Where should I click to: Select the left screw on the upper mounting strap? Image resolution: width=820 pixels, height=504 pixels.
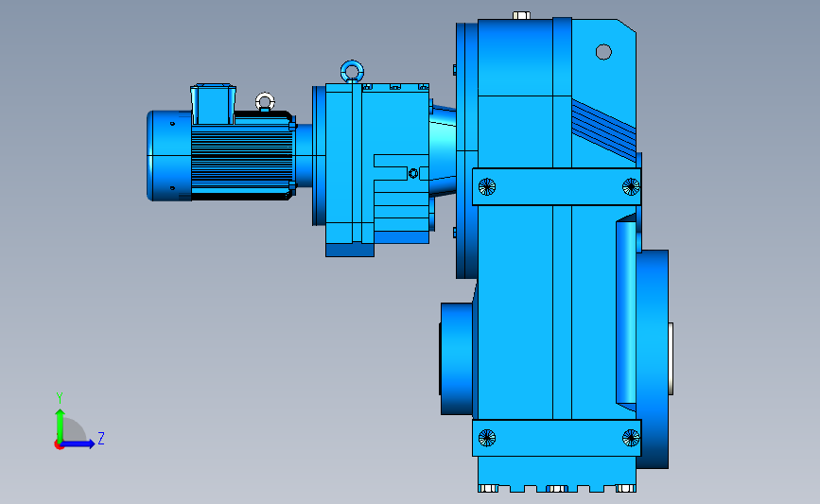[487, 186]
